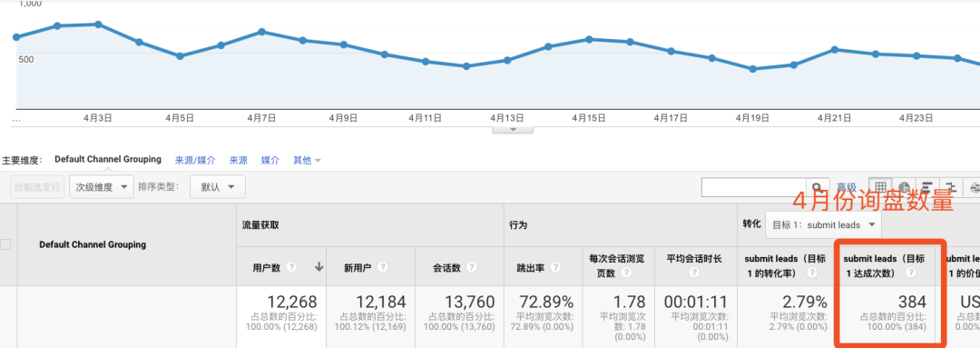Expand the 其他 dimension menu
Image resolution: width=980 pixels, height=348 pixels.
[x=307, y=160]
